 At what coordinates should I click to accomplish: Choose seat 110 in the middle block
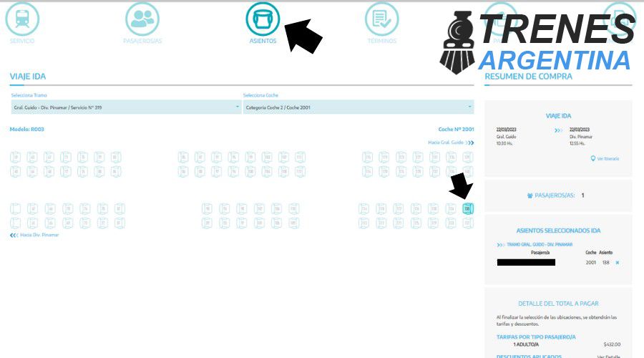[293, 208]
